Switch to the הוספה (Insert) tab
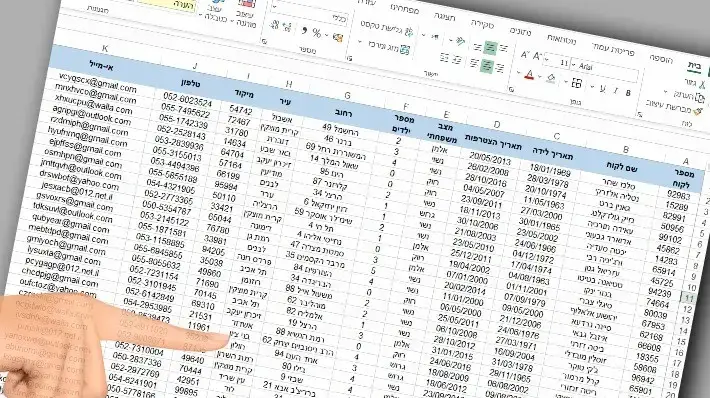710x398 pixels. (662, 59)
